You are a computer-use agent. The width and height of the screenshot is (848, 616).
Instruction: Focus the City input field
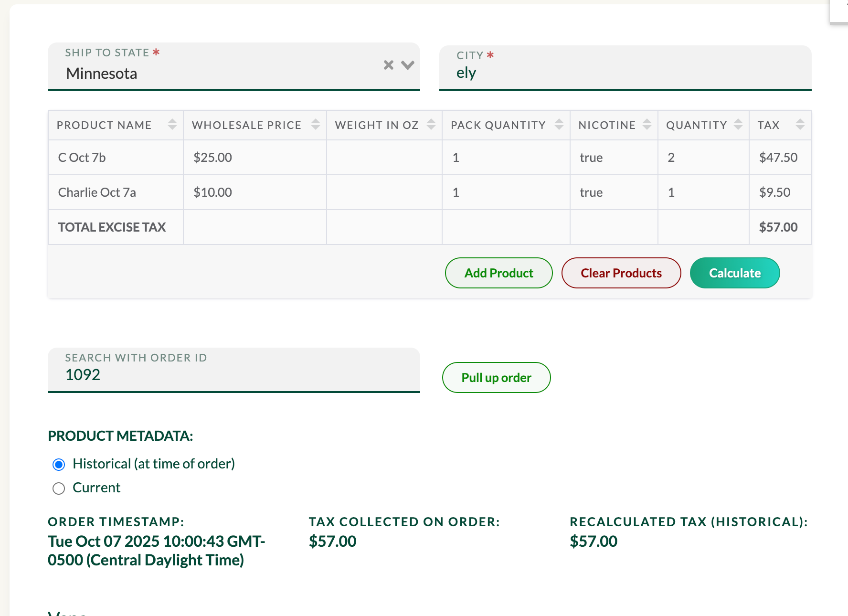tap(625, 73)
